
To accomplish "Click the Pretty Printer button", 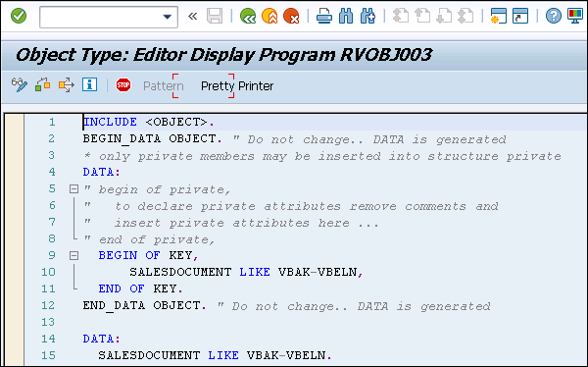I will coord(237,86).
